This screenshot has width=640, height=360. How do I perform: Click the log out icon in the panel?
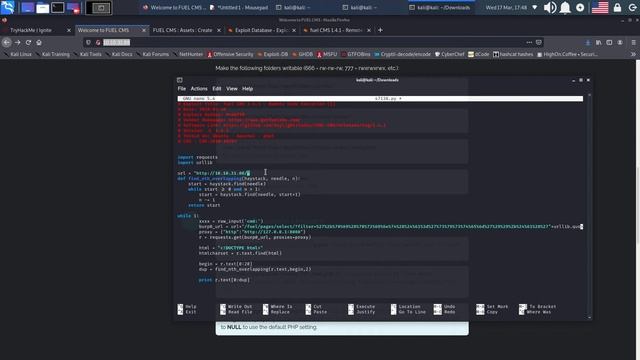tap(632, 7)
